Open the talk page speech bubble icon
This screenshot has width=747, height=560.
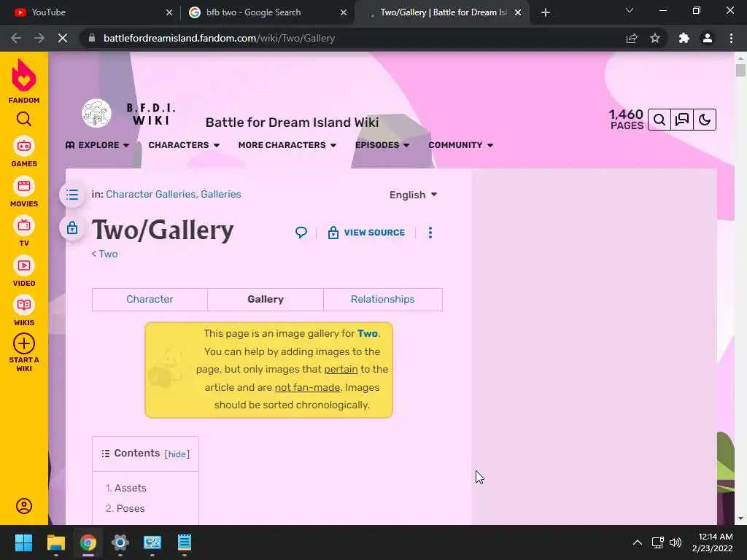click(x=301, y=233)
